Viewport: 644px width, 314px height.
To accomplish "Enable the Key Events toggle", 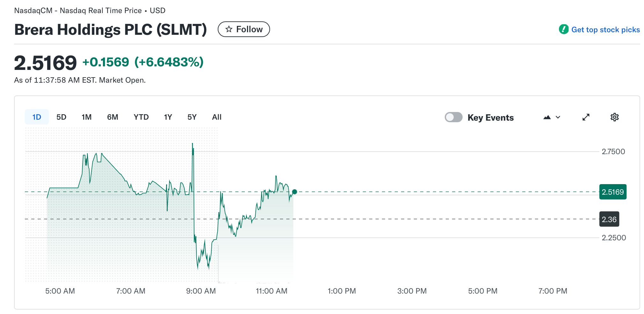I will click(x=453, y=117).
